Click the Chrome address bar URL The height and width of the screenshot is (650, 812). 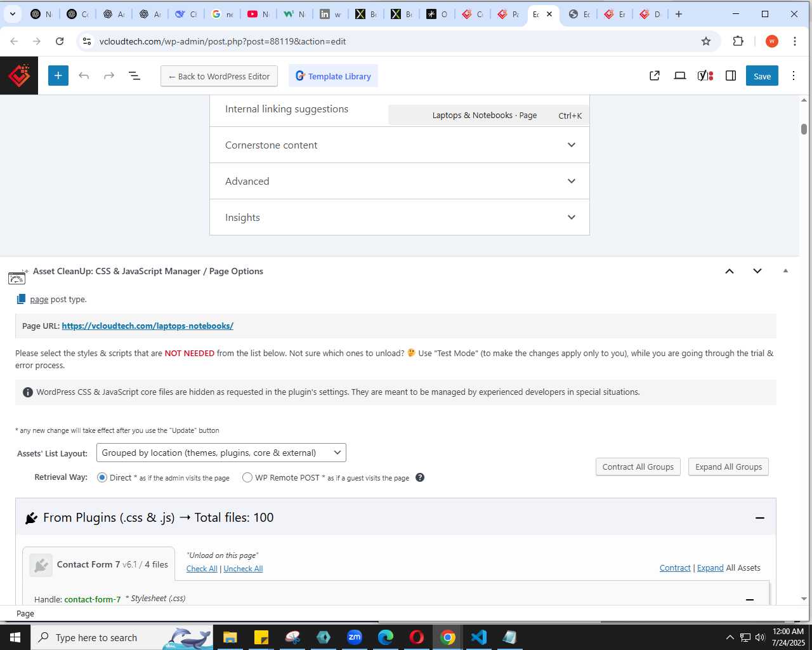[x=223, y=41]
